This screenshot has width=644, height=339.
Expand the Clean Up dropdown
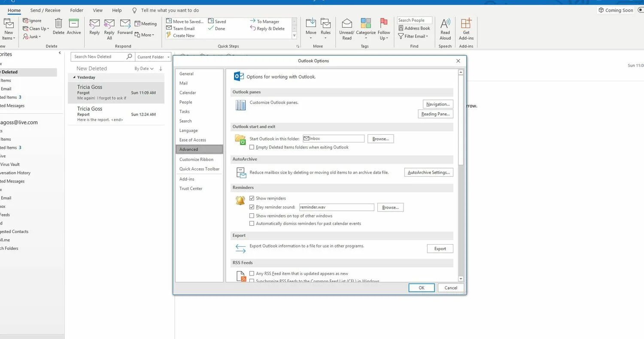[x=36, y=29]
